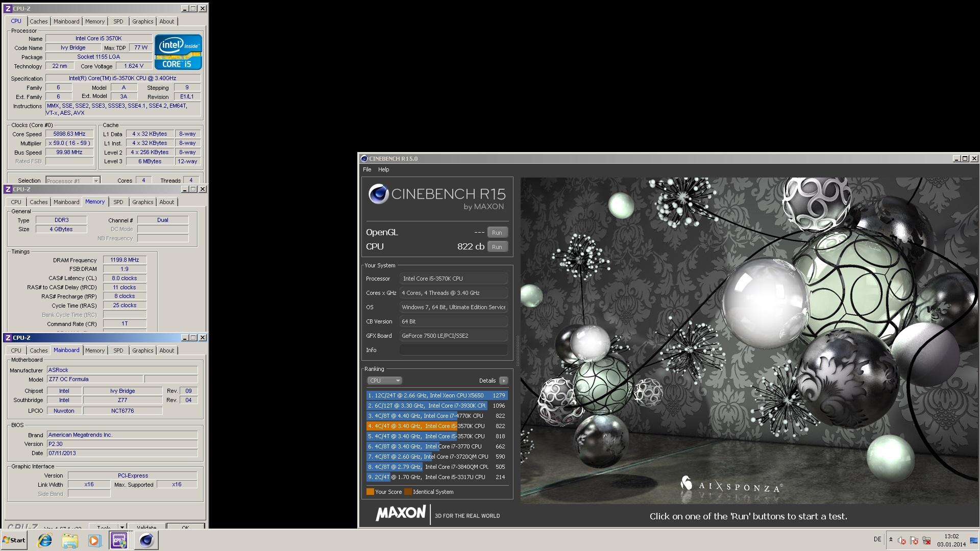Click the network disconnected tray icon
The image size is (980, 551).
tap(926, 540)
